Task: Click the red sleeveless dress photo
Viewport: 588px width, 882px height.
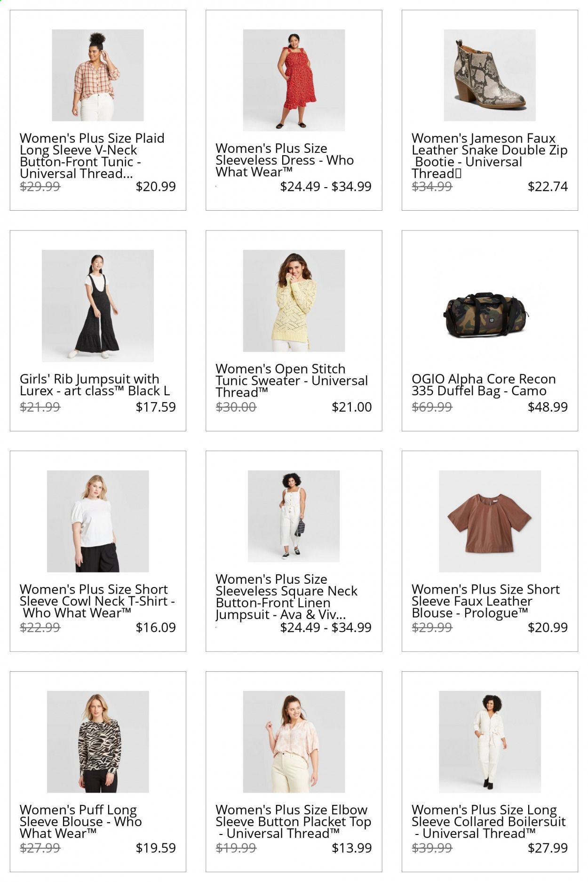Action: click(x=294, y=80)
